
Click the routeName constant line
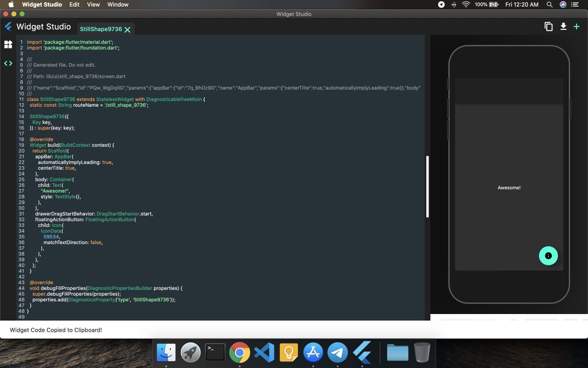click(x=89, y=105)
